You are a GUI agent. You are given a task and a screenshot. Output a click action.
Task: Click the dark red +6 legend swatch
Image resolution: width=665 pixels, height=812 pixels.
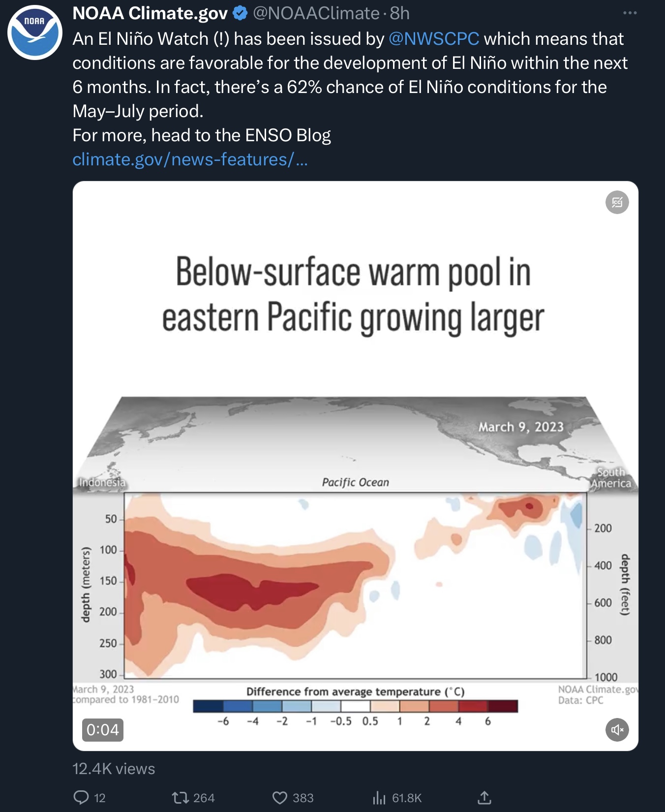(503, 706)
